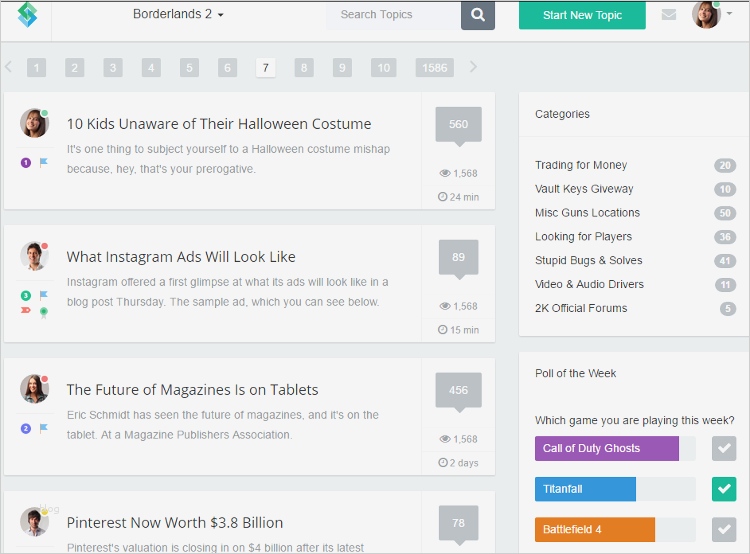750x554 pixels.
Task: Click views eye icon on Magazines topic
Action: (445, 439)
